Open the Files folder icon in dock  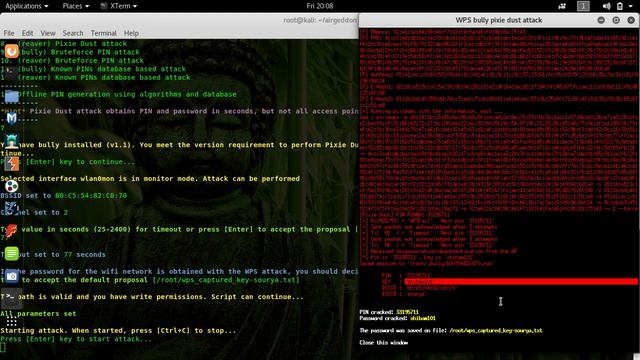click(11, 97)
